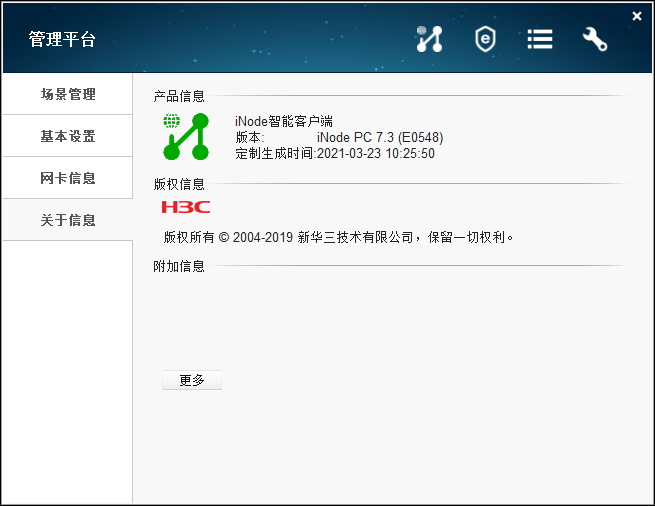Click the iNode智能客户端 product name
Image resolution: width=655 pixels, height=506 pixels.
284,121
